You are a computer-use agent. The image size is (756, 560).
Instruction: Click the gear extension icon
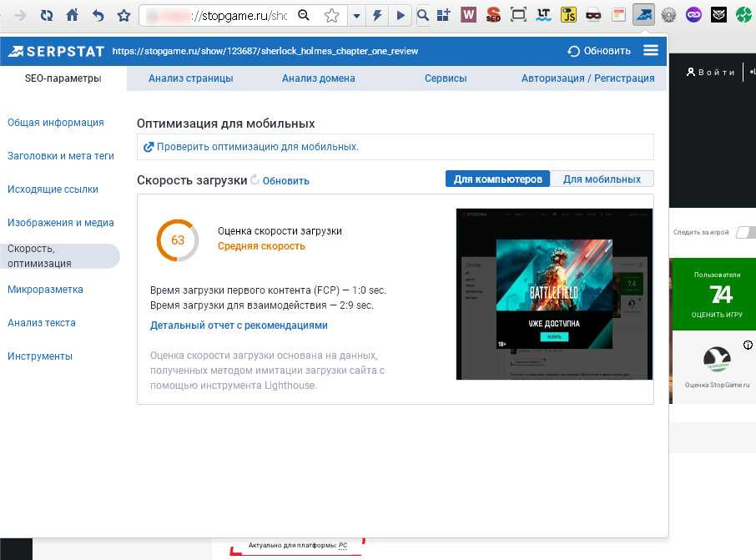tap(668, 15)
